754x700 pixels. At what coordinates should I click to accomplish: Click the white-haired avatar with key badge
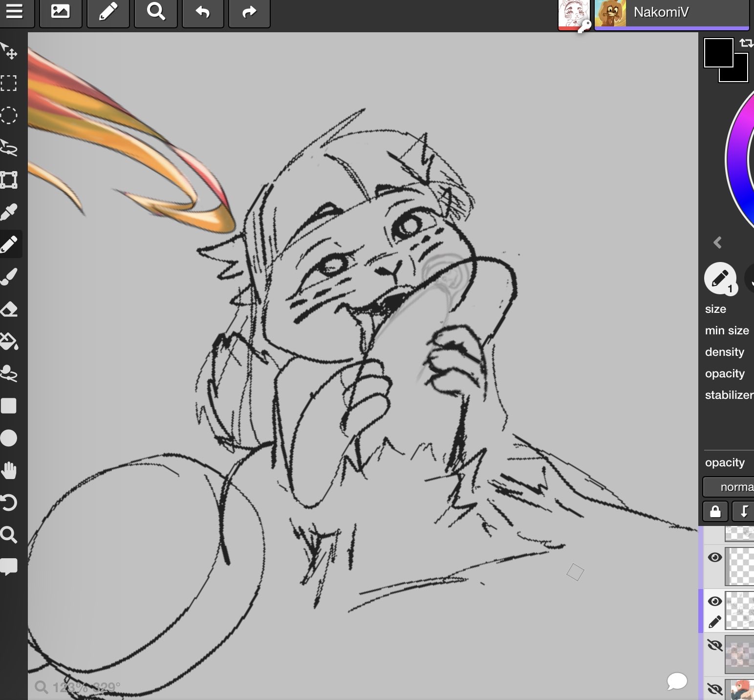point(574,15)
